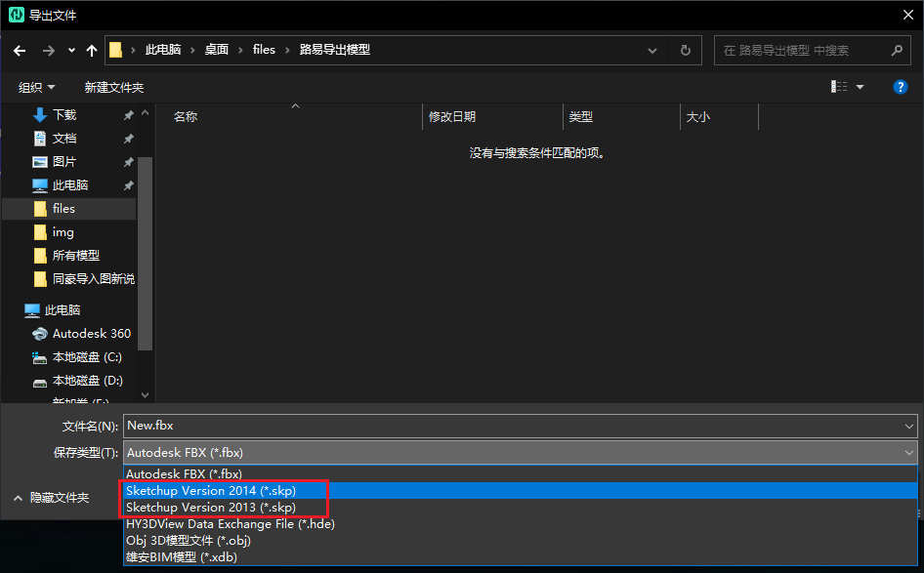
Task: Click the view layout icon
Action: [x=839, y=87]
